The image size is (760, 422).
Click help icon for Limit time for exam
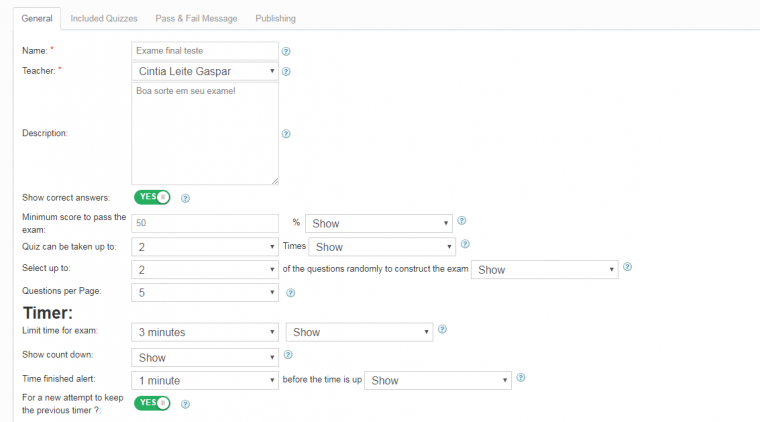[x=442, y=329]
